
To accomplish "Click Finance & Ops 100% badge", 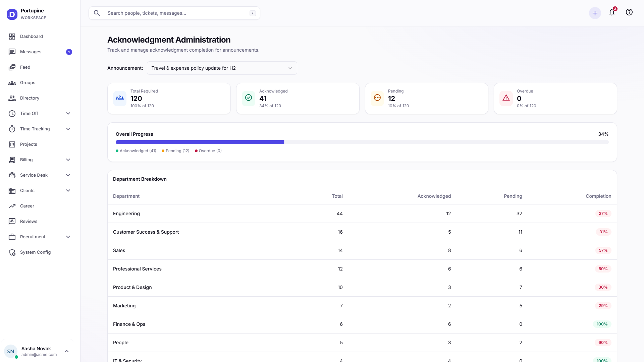I will click(x=602, y=324).
